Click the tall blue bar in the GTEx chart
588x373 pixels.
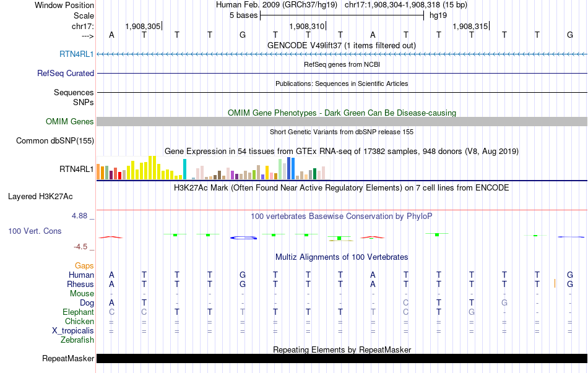pos(290,168)
